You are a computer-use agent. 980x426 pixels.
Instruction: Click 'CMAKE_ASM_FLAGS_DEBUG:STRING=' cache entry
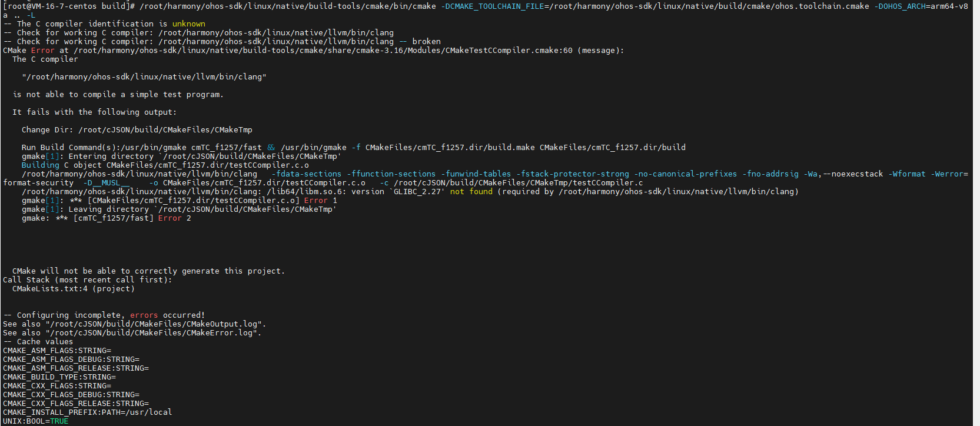click(71, 360)
